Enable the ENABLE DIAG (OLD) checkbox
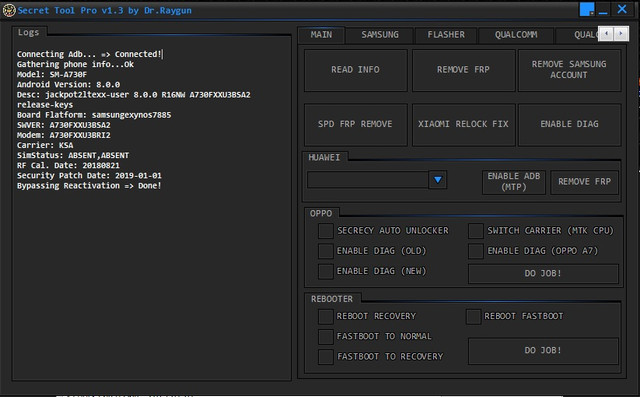Viewport: 640px width, 397px height. click(x=325, y=251)
